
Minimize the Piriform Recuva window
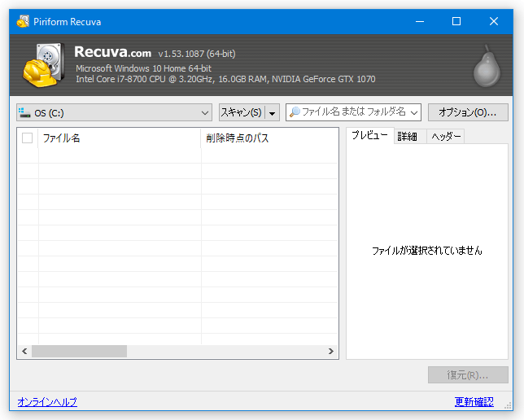click(x=420, y=21)
